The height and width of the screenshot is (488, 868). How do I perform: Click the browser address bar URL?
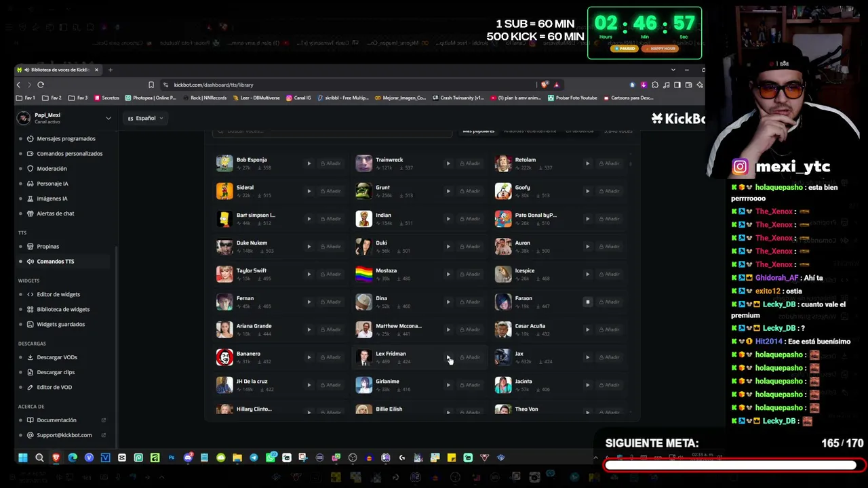[213, 85]
